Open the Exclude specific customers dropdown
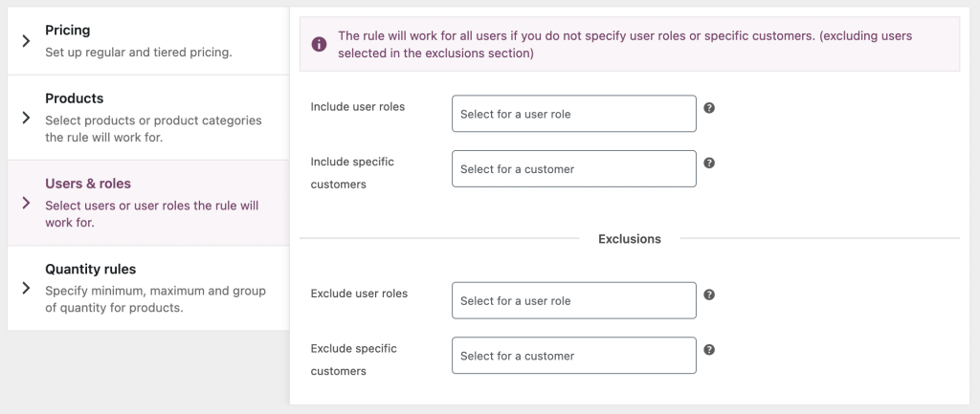The height and width of the screenshot is (414, 980). point(573,356)
